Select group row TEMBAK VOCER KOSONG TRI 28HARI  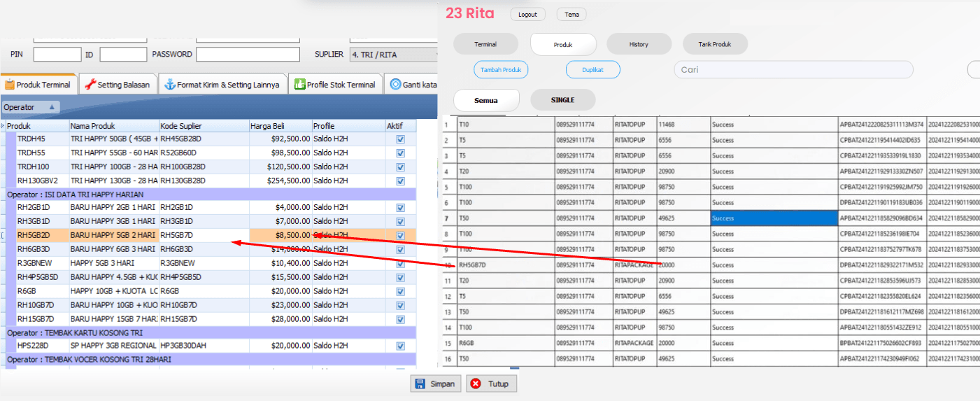(x=211, y=360)
